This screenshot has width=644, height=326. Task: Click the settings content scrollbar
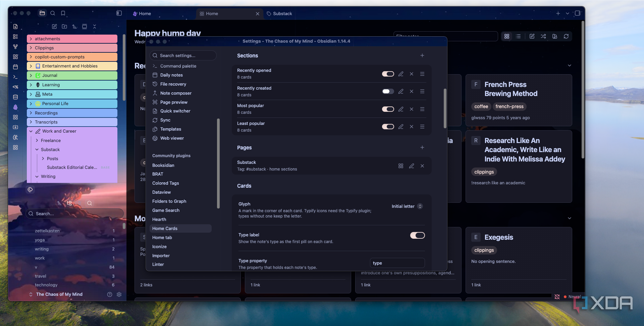click(x=445, y=108)
